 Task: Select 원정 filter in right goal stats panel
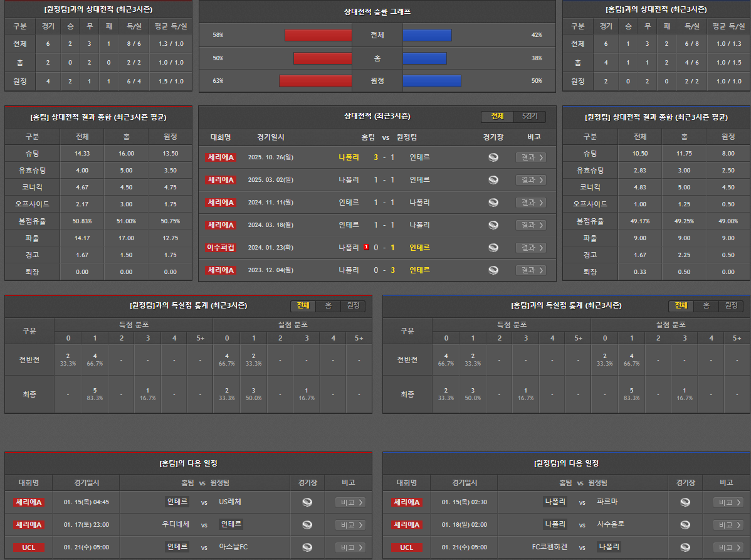click(x=731, y=306)
